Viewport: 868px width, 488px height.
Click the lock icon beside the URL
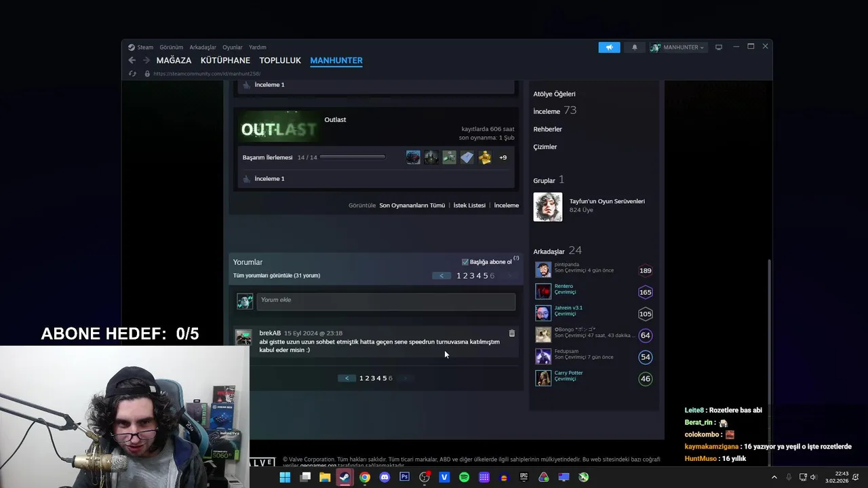[x=147, y=73]
